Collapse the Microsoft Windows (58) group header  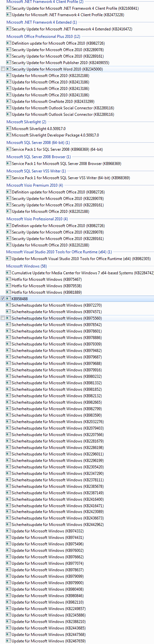[x=27, y=266]
